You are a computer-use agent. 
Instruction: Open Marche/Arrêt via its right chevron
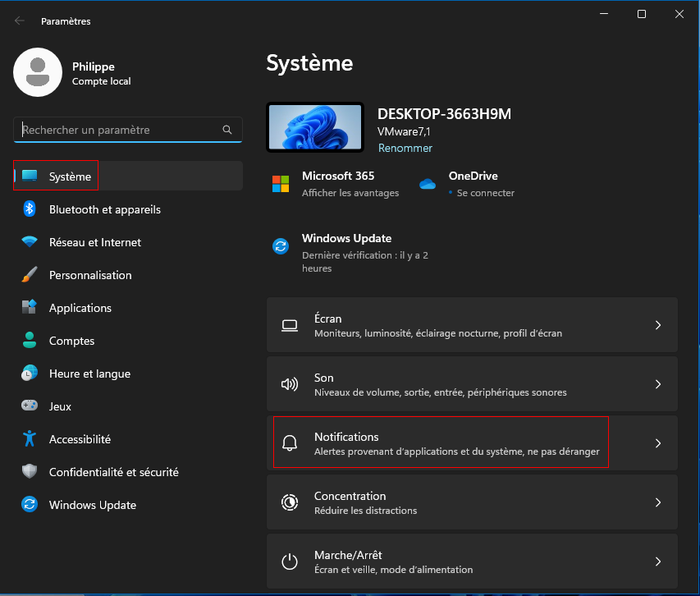tap(658, 562)
